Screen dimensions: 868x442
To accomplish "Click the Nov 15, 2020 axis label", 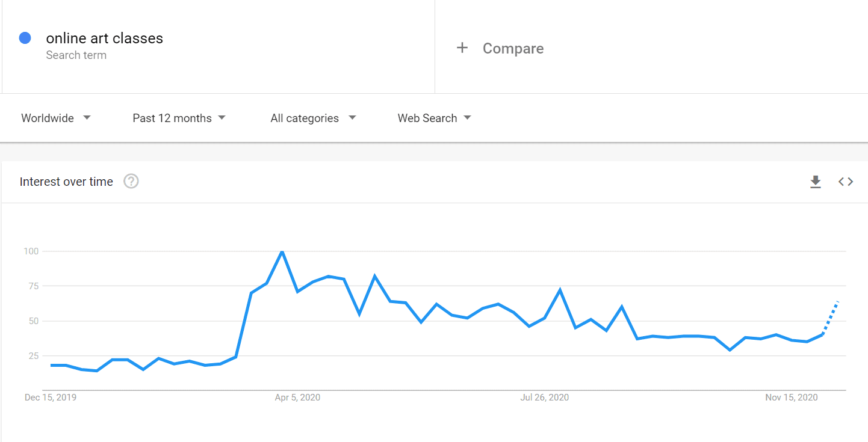I will click(x=792, y=397).
